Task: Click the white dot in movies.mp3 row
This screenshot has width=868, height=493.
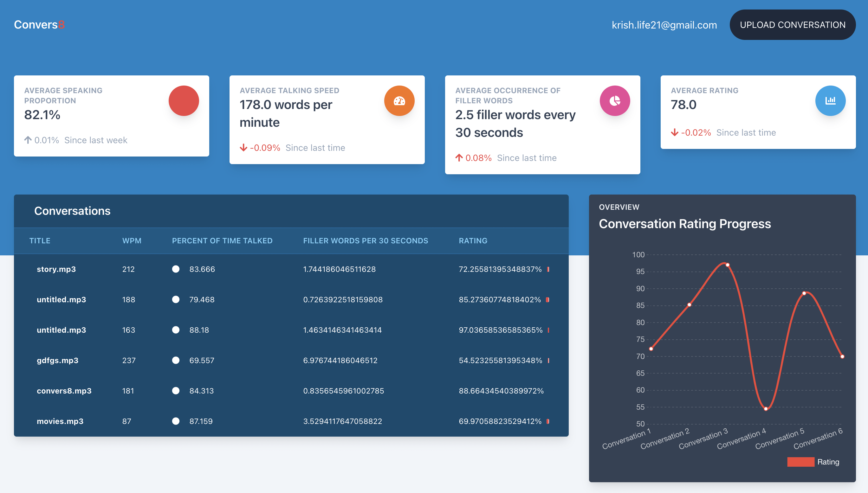Action: [x=176, y=421]
